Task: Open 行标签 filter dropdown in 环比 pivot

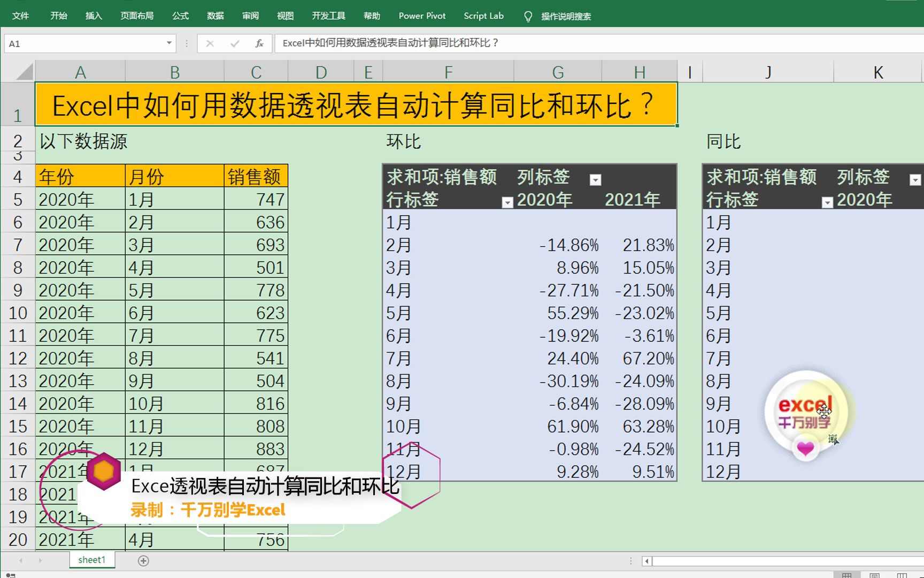Action: (x=507, y=202)
